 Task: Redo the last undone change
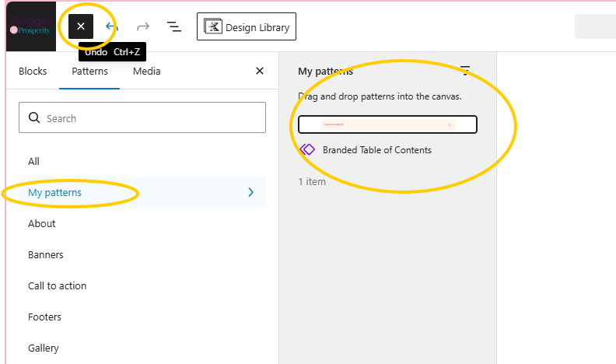pyautogui.click(x=143, y=26)
